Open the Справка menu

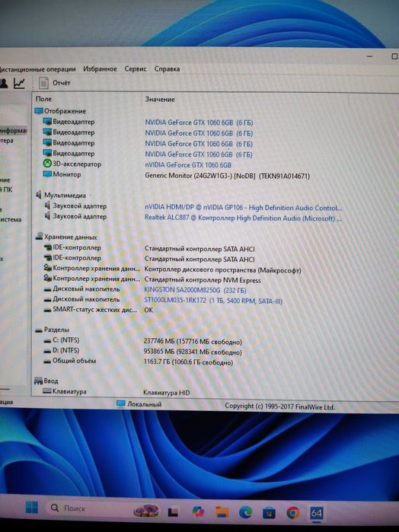pyautogui.click(x=167, y=68)
